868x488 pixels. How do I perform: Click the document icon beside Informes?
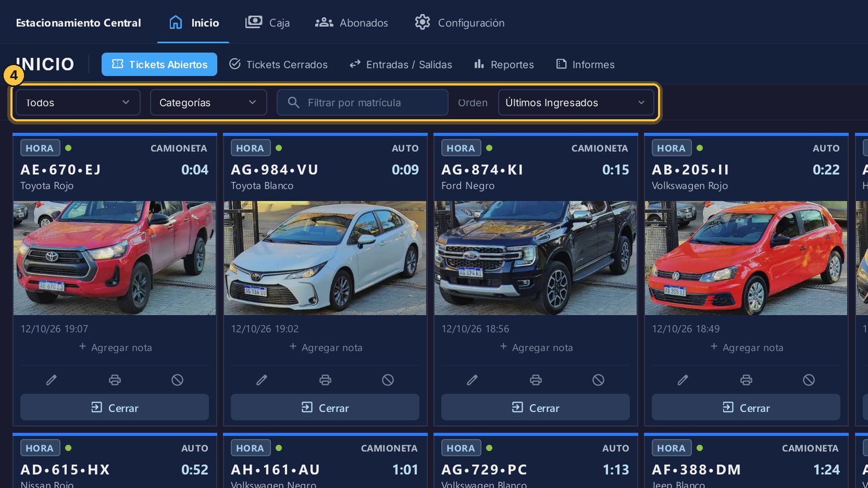point(561,64)
